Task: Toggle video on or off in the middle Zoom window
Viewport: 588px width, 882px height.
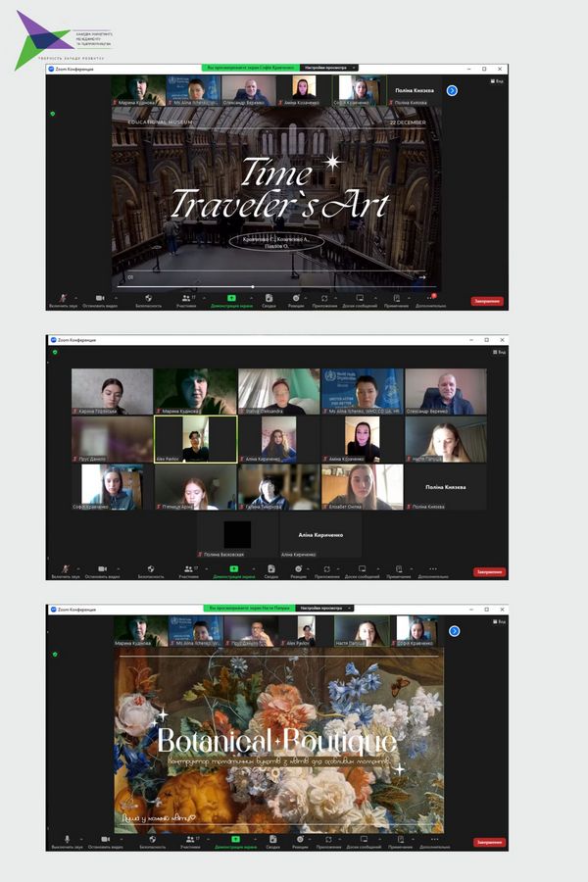Action: (x=100, y=568)
